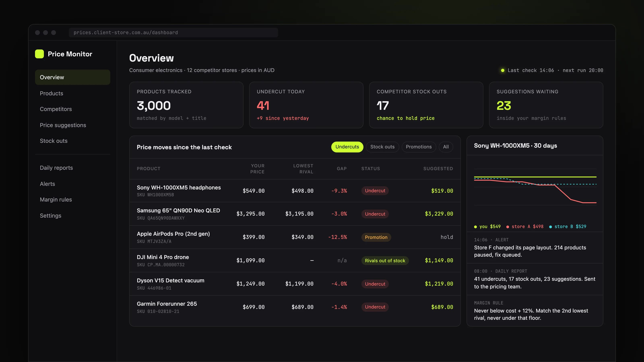
Task: Click the store B $529 legend item
Action: [x=568, y=227]
